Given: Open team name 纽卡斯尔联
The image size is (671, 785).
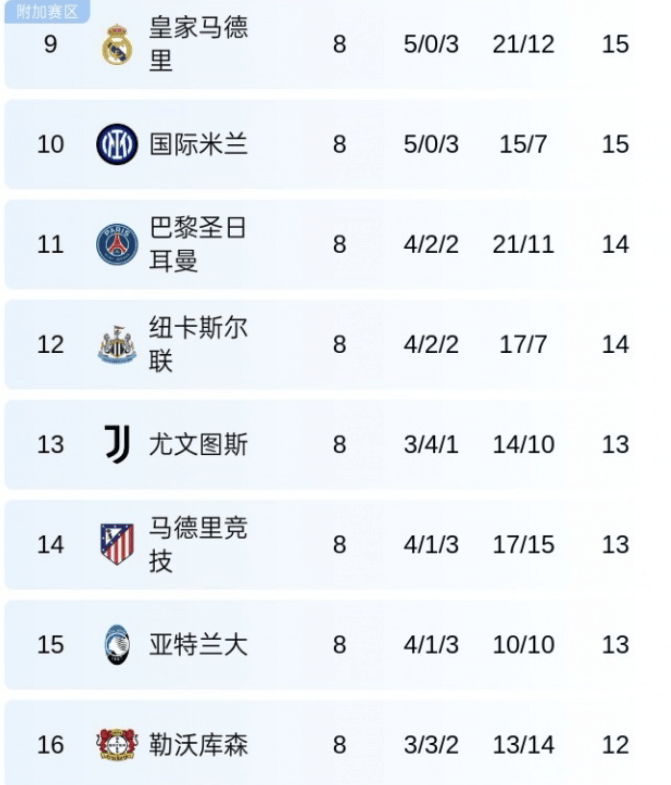Looking at the screenshot, I should 198,344.
